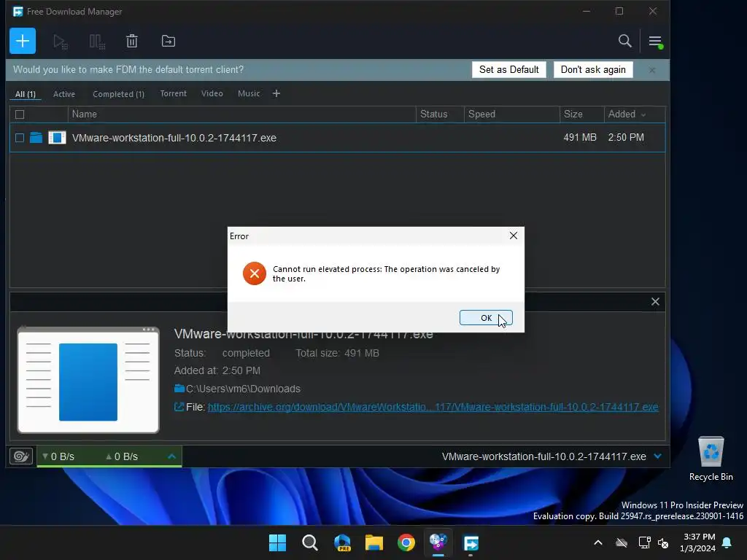Click OK in the Error dialog
Image resolution: width=747 pixels, height=560 pixels.
tap(486, 318)
